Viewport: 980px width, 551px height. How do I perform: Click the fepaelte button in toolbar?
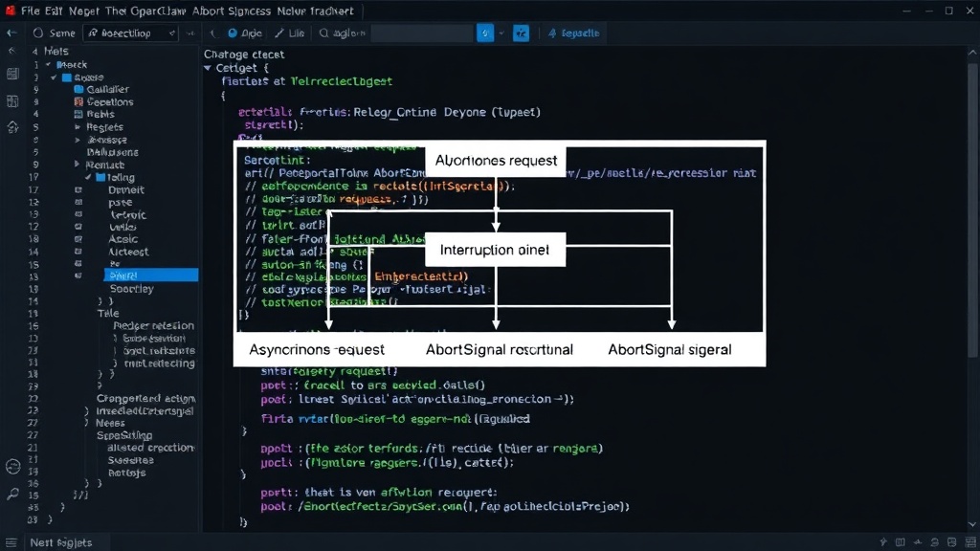[x=574, y=33]
